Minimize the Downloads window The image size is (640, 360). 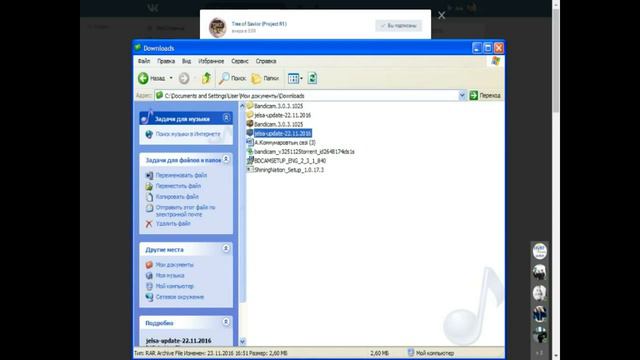[x=477, y=48]
